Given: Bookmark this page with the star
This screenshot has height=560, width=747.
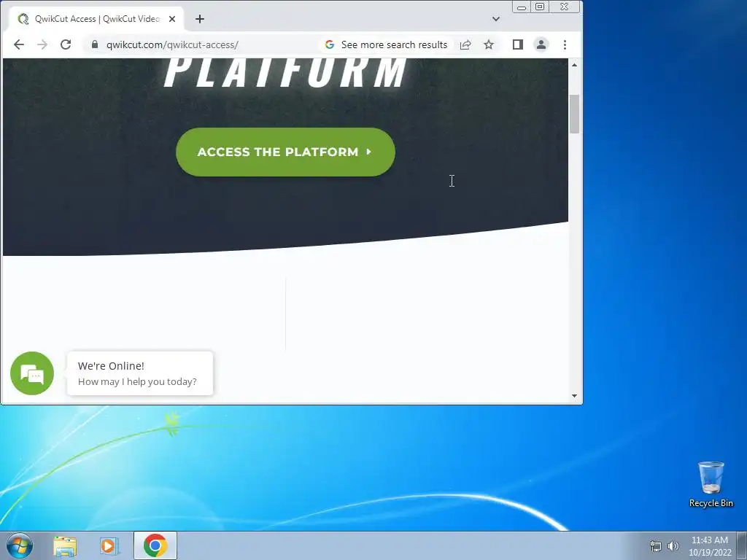Looking at the screenshot, I should click(489, 44).
